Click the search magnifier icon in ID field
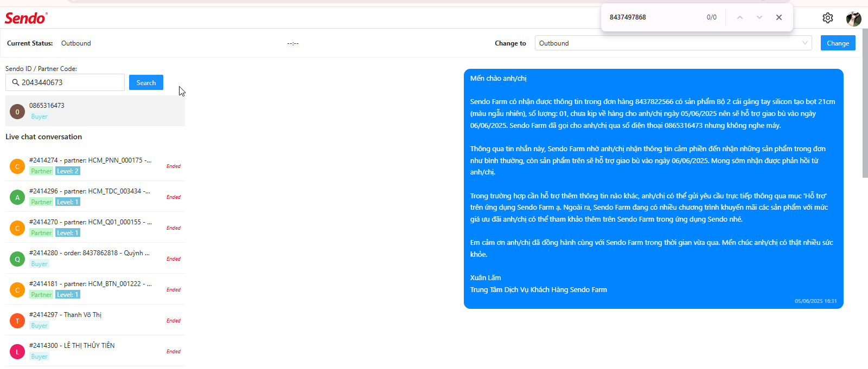 (16, 82)
